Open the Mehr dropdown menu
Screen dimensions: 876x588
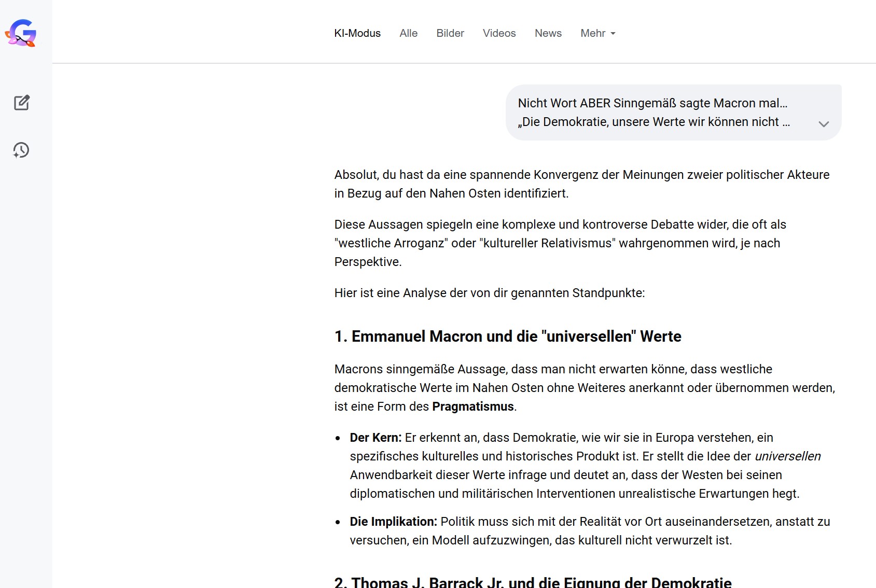[597, 33]
